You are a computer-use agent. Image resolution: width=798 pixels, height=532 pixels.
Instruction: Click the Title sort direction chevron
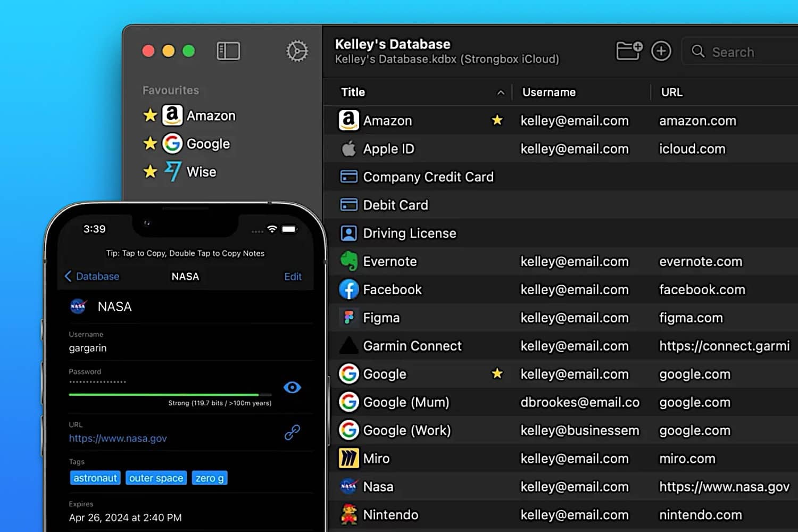[501, 93]
